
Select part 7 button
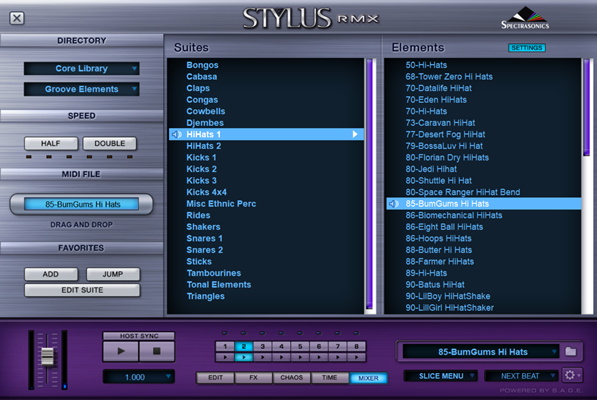[x=337, y=346]
